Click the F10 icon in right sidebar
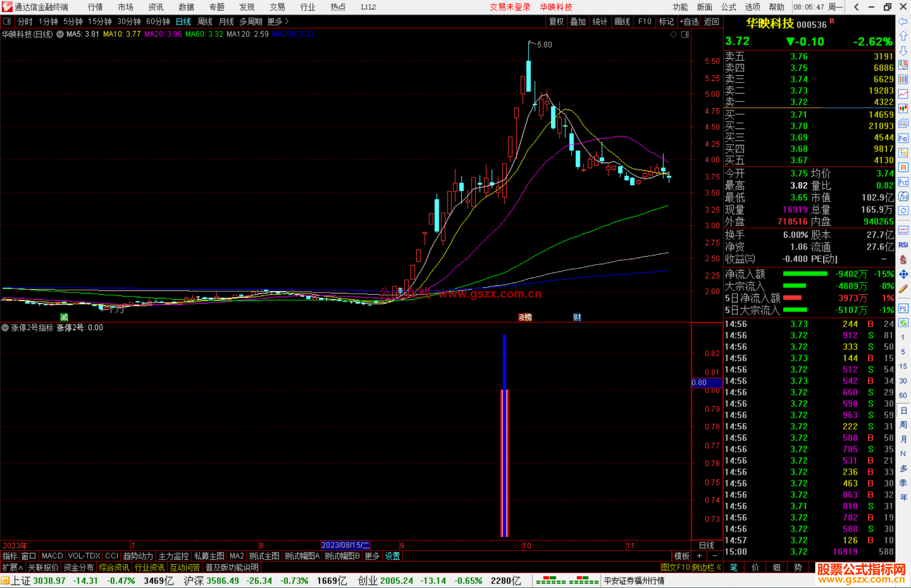The height and width of the screenshot is (588, 911). tap(903, 138)
